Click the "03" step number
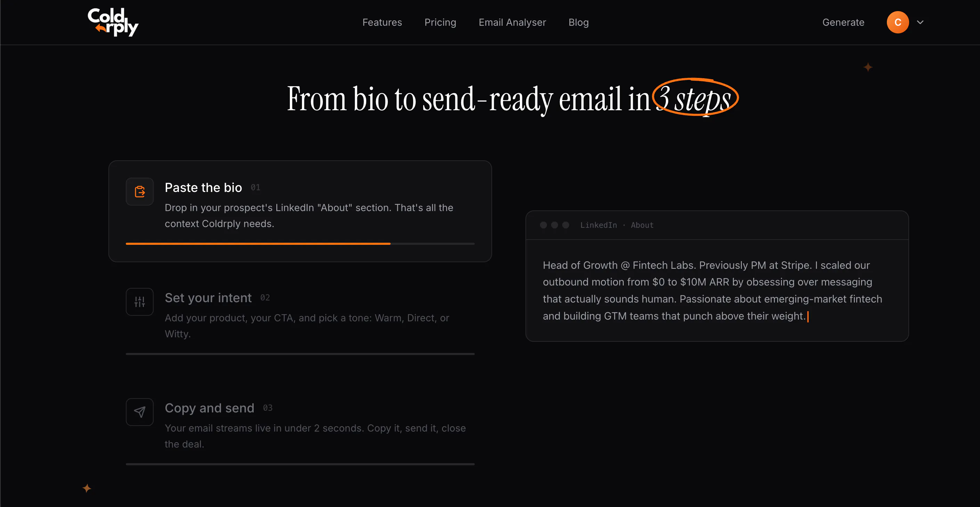Image resolution: width=980 pixels, height=507 pixels. click(268, 408)
